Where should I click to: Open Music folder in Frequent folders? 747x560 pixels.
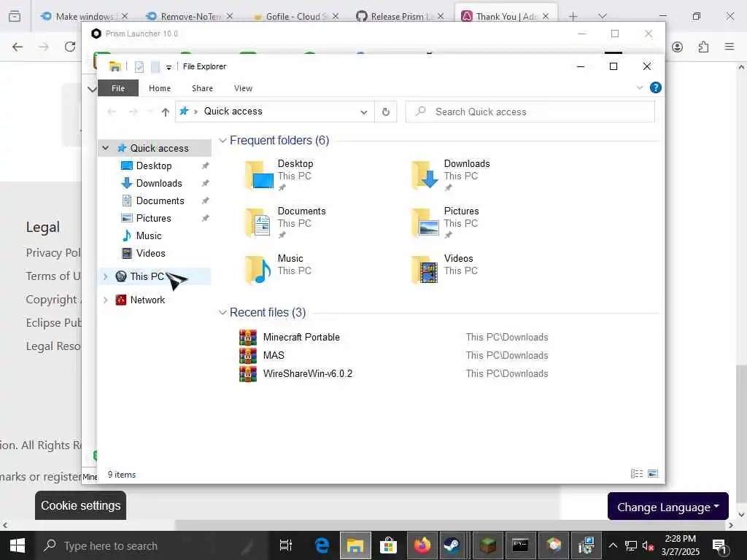pyautogui.click(x=278, y=270)
